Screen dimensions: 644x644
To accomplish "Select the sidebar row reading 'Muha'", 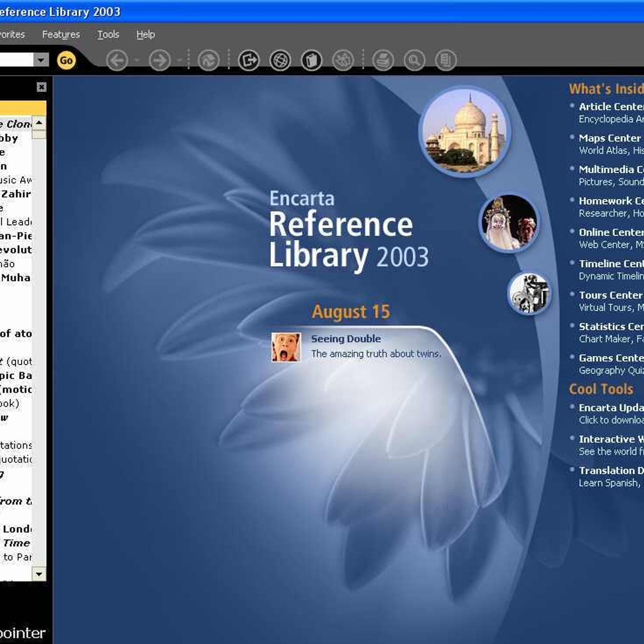I will click(16, 278).
